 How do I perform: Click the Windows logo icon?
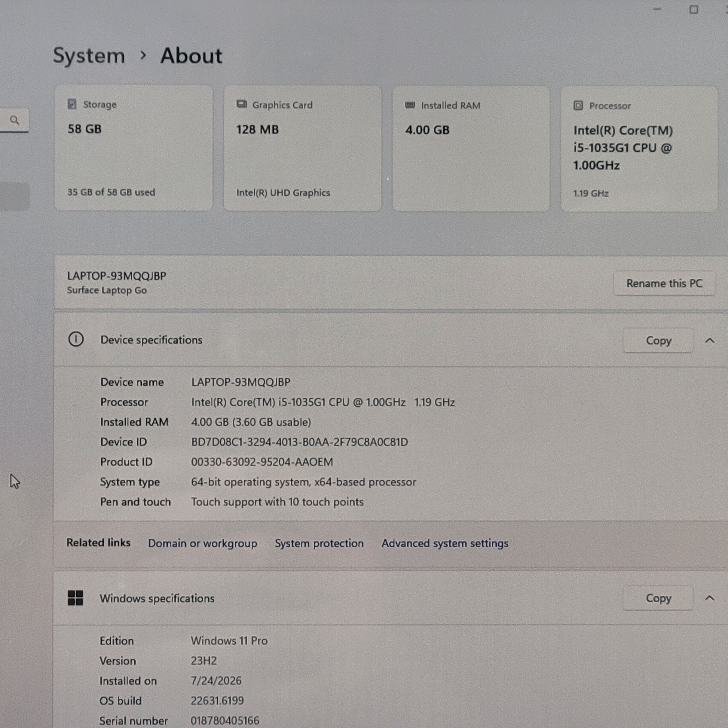click(x=75, y=598)
